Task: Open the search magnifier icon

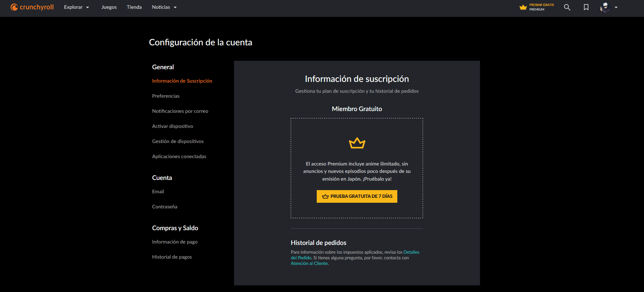Action: [567, 7]
